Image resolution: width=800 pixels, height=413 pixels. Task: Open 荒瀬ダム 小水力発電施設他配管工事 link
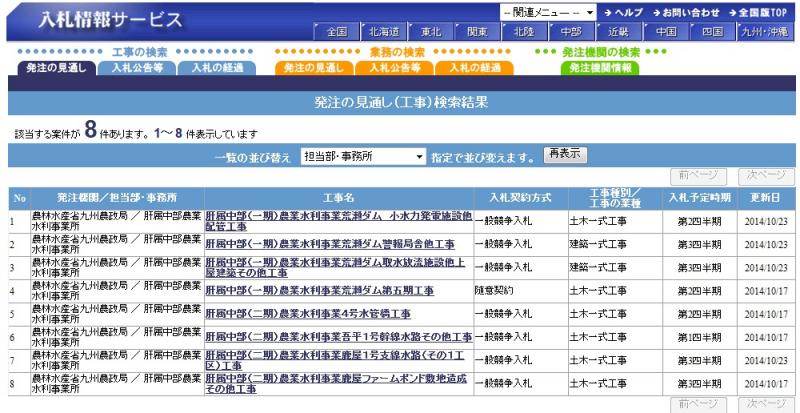tap(338, 221)
